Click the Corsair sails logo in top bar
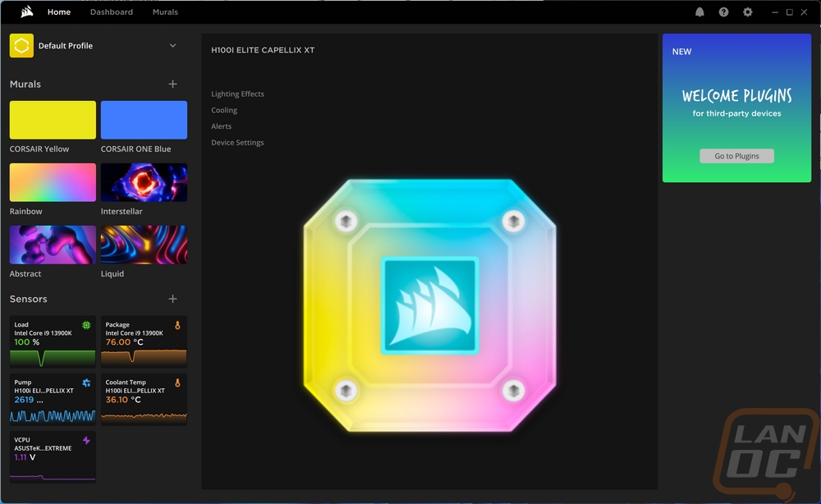 tap(27, 11)
